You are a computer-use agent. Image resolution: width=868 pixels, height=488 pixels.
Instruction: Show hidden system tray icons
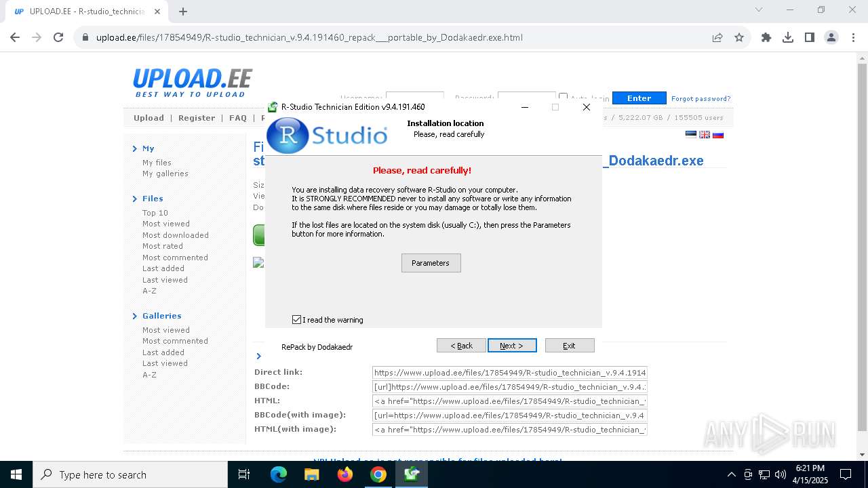pyautogui.click(x=731, y=474)
